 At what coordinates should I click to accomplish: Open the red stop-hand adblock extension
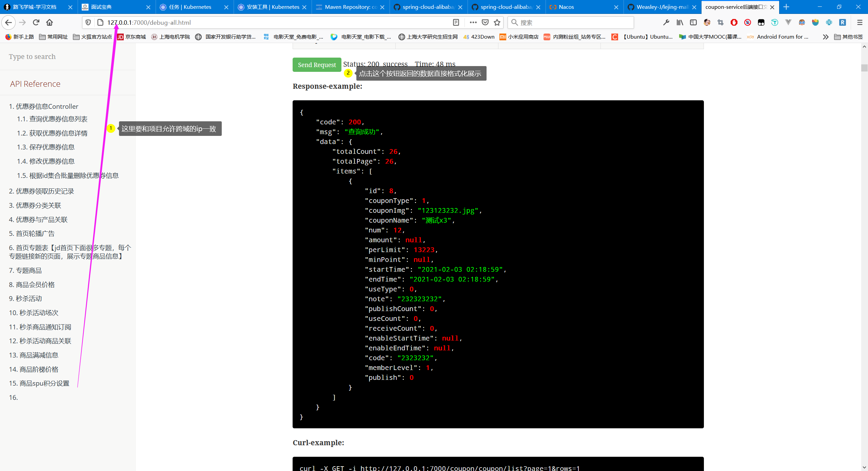(x=734, y=22)
